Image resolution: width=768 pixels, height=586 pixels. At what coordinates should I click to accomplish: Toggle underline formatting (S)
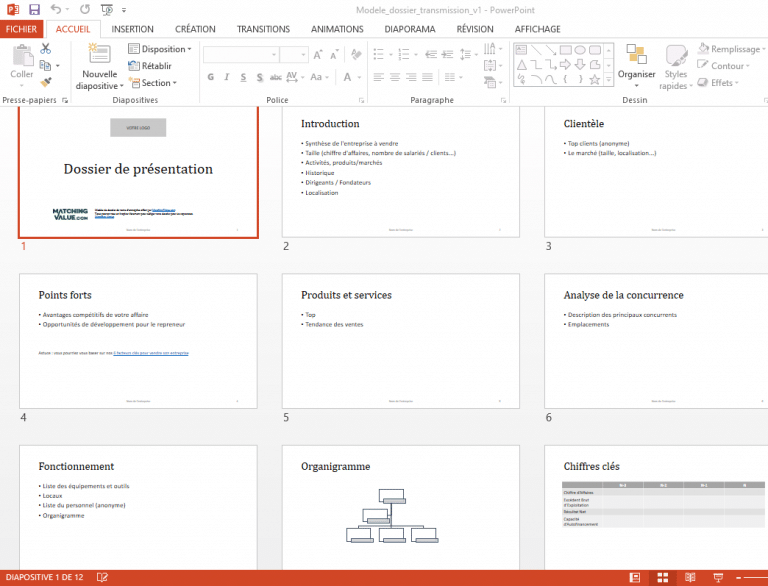(243, 77)
